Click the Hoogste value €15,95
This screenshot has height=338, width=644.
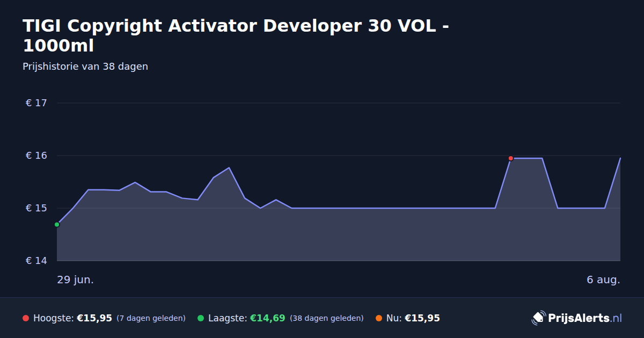click(x=94, y=318)
